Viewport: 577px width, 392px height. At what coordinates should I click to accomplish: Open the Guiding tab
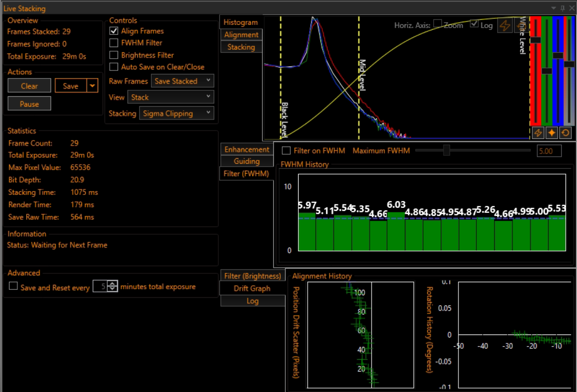click(247, 161)
